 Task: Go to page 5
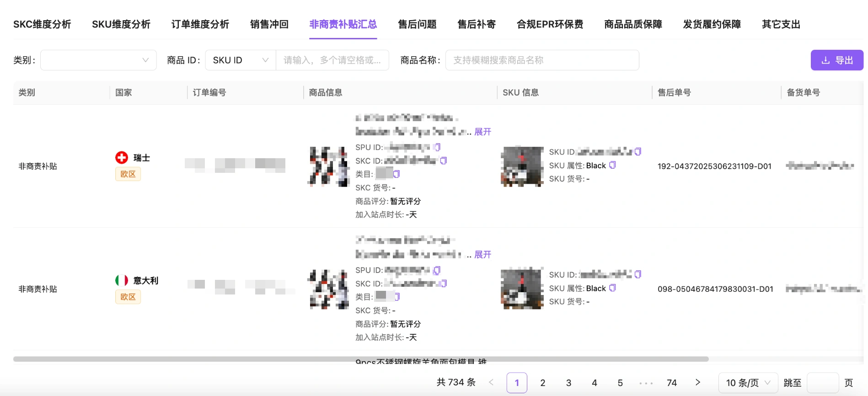(620, 383)
